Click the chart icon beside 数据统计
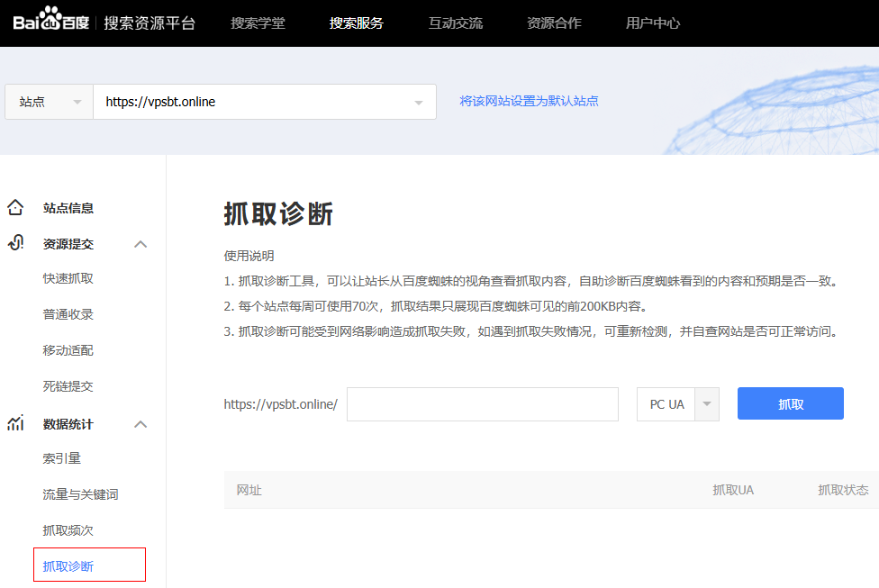Screen dimensions: 879x588 point(15,423)
